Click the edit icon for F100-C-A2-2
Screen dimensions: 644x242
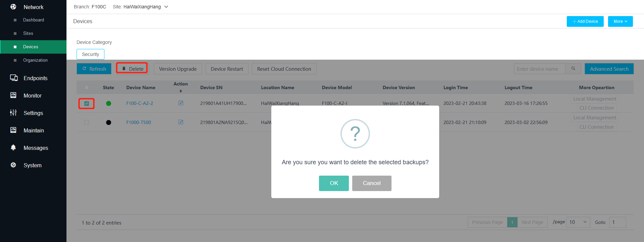pyautogui.click(x=181, y=103)
